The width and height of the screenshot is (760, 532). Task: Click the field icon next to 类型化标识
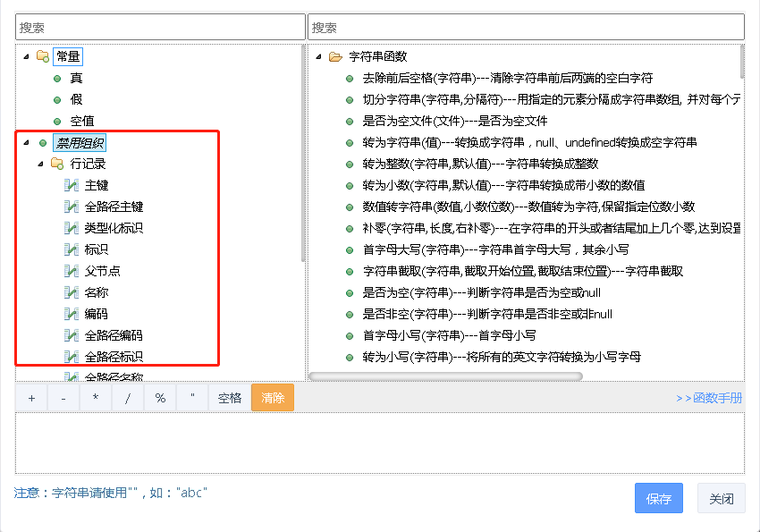[x=72, y=228]
